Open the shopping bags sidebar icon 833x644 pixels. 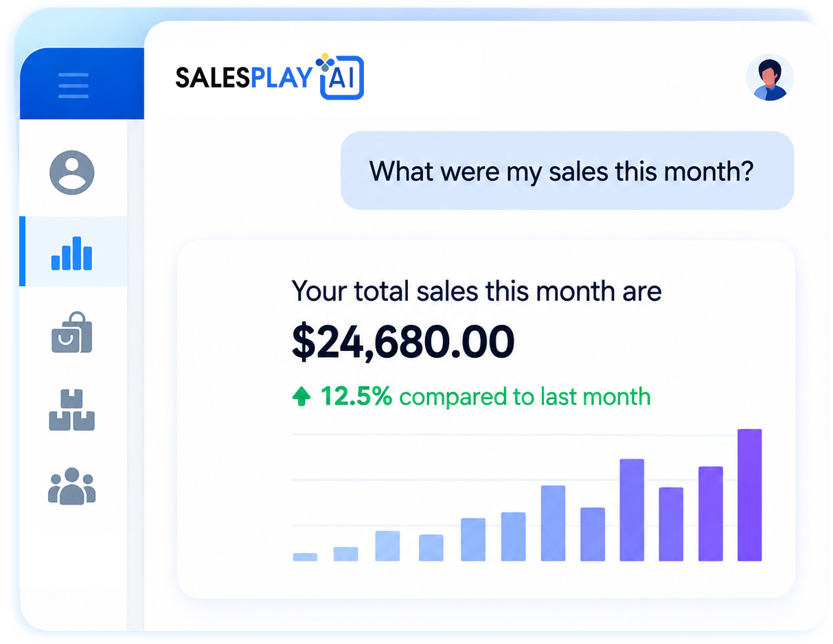71,332
